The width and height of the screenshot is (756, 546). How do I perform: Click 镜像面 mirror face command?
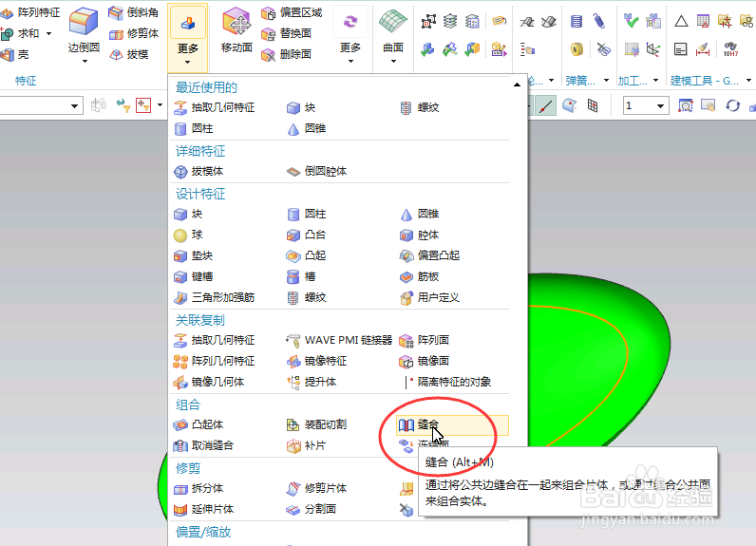tap(425, 361)
